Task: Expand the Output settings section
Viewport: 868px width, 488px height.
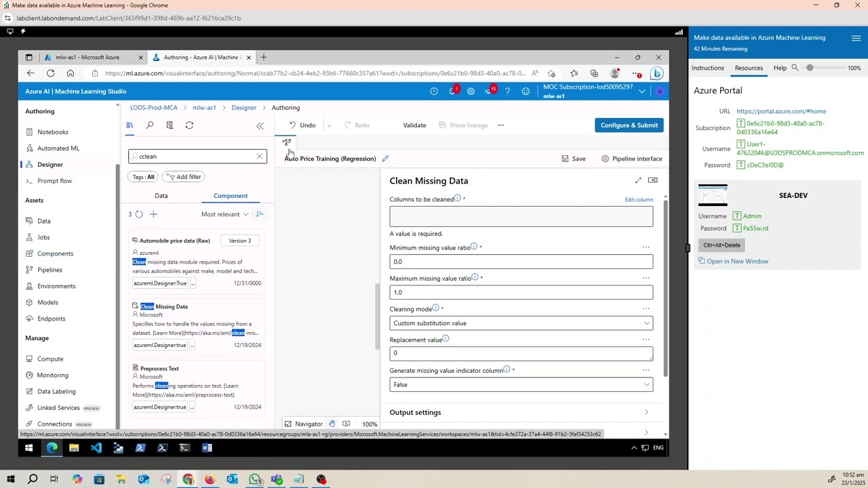Action: pyautogui.click(x=521, y=412)
